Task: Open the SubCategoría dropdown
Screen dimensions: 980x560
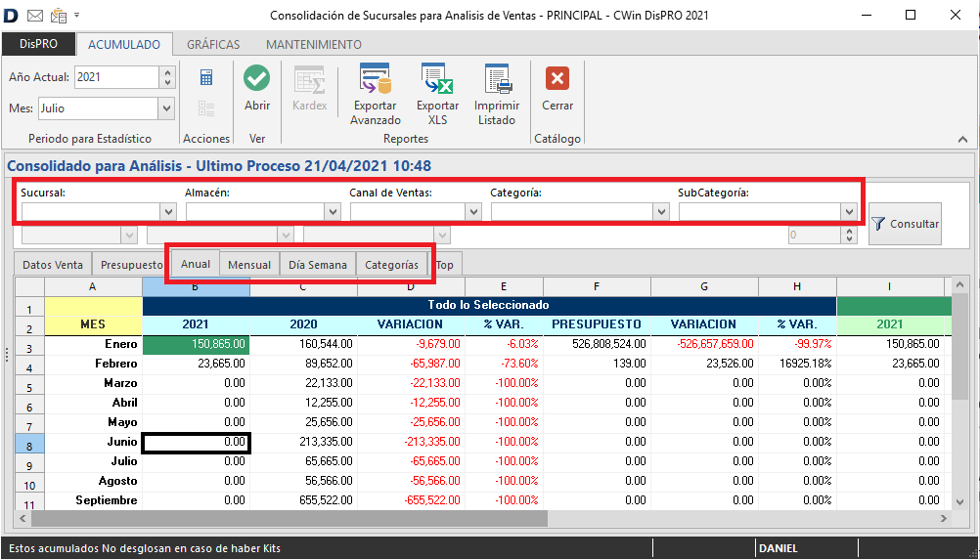Action: point(847,211)
